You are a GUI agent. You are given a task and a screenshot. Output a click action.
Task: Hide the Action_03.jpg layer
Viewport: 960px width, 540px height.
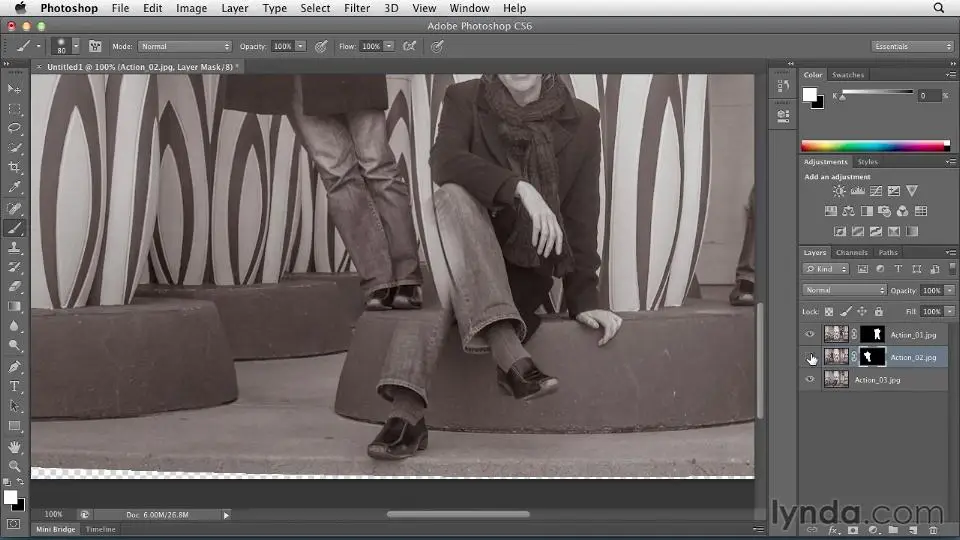pyautogui.click(x=810, y=380)
